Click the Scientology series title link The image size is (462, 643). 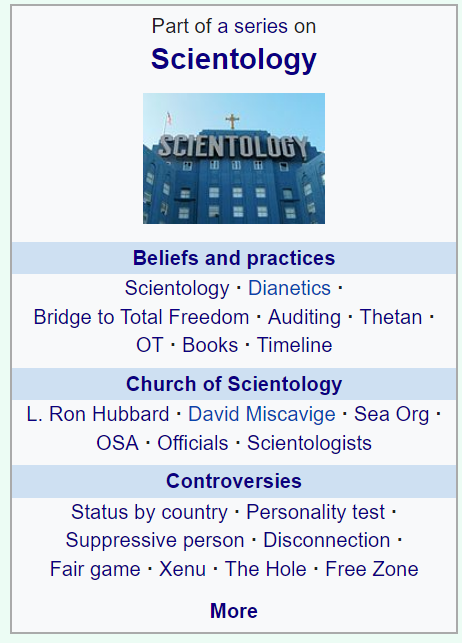pyautogui.click(x=234, y=59)
